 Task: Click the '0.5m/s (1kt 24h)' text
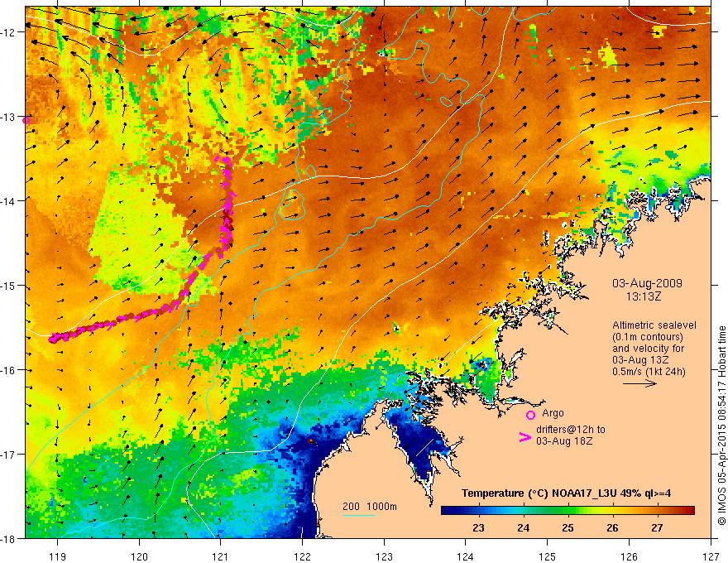(649, 372)
